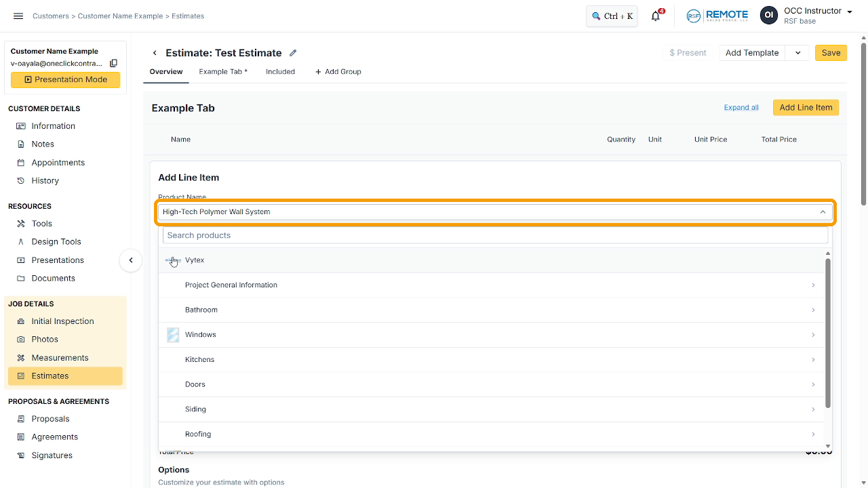Go back using arrow beside Estimate title
The height and width of the screenshot is (488, 868).
click(155, 53)
